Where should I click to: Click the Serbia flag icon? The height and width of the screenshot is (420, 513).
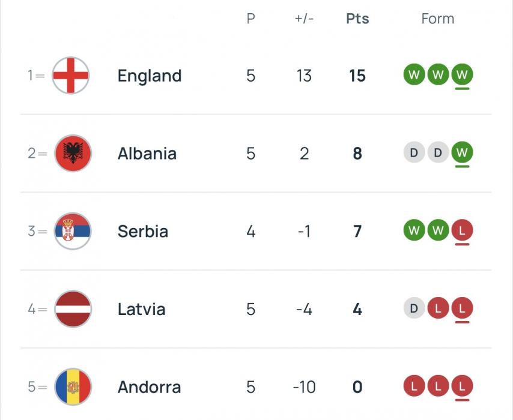coord(73,231)
